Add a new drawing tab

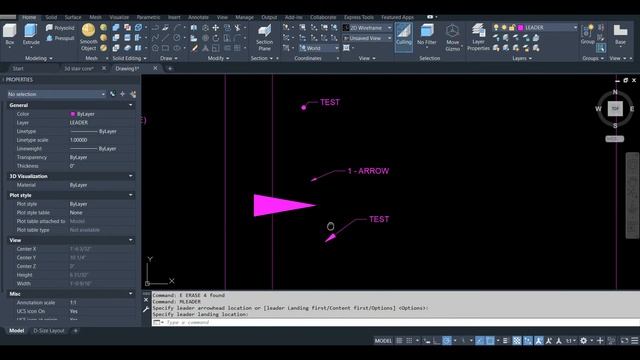pyautogui.click(x=170, y=69)
